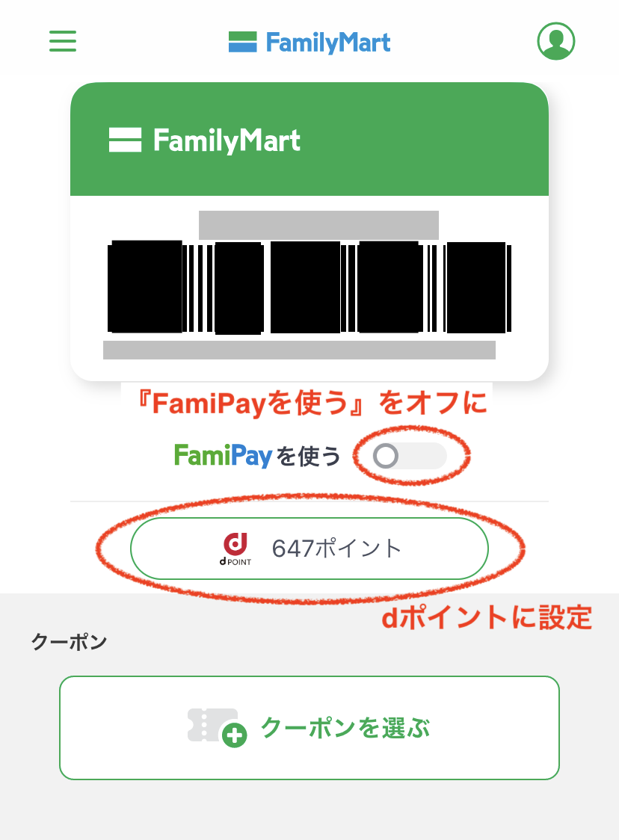Tap the coupon ticket icon

coord(213,725)
